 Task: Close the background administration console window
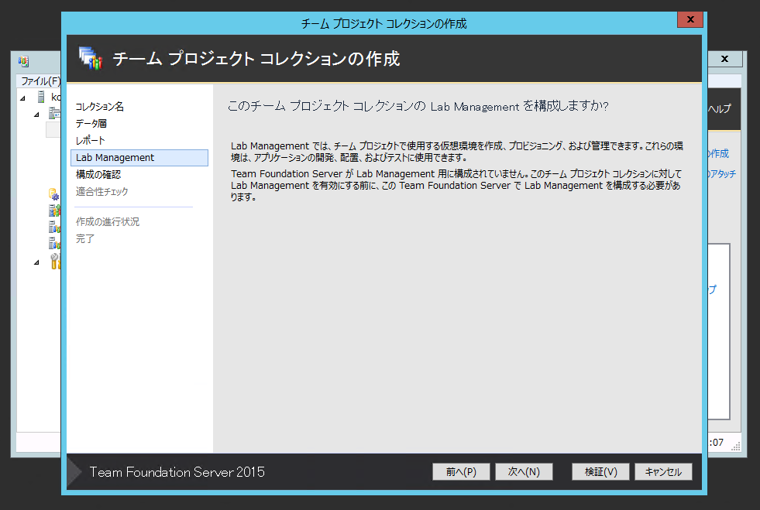tap(725, 59)
